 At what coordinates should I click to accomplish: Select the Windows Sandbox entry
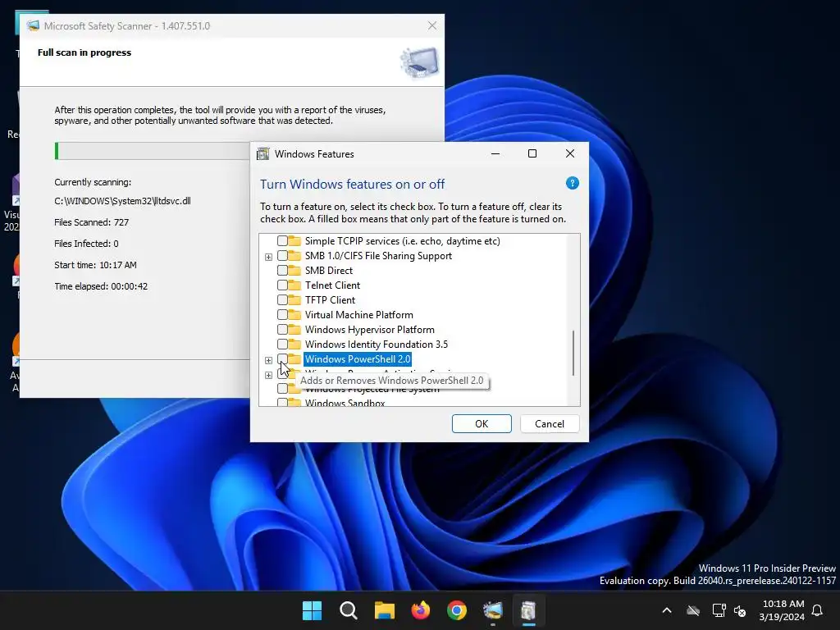345,402
